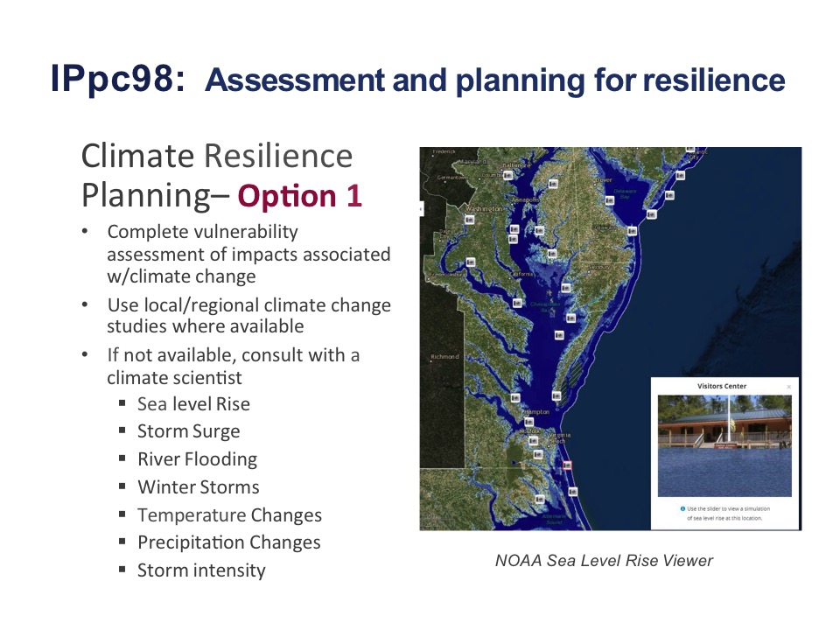
Task: Click the blue info icon in the popup
Action: pos(682,508)
